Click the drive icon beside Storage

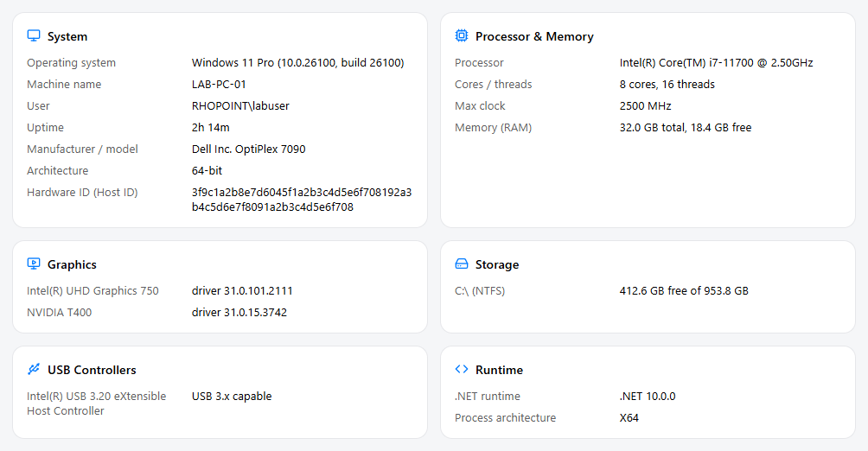[x=461, y=264]
